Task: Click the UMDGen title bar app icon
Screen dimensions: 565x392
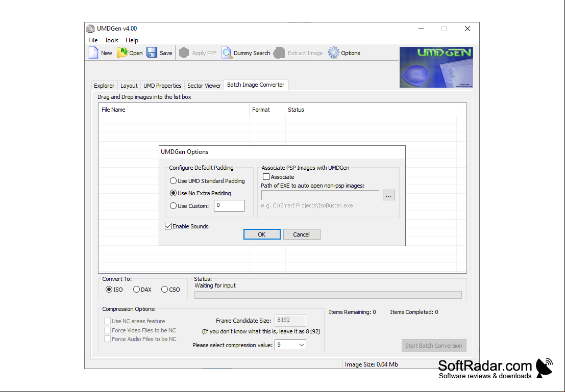Action: coord(90,29)
